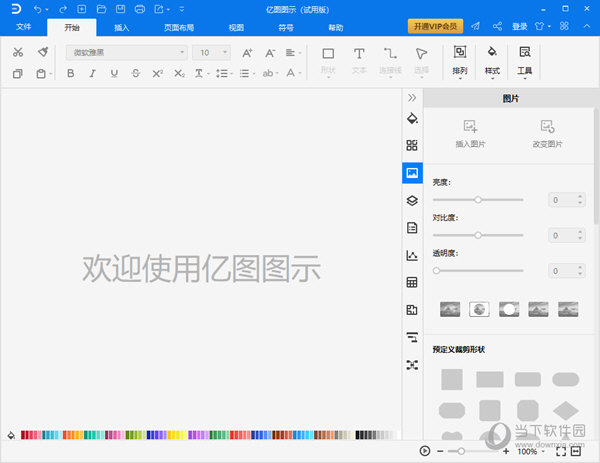Viewport: 600px width, 463px height.
Task: Open the text alignment dropdown
Action: pos(293,53)
